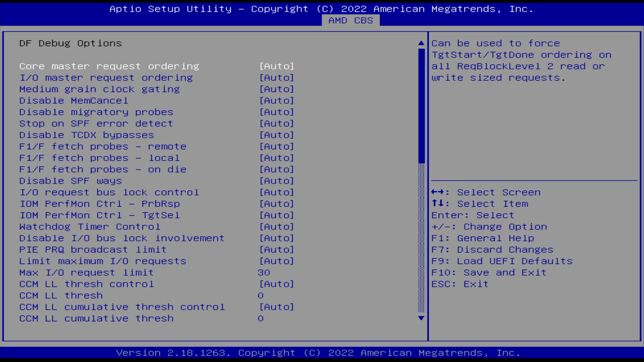
Task: Open CCM LL thresh control value
Action: coord(277,284)
